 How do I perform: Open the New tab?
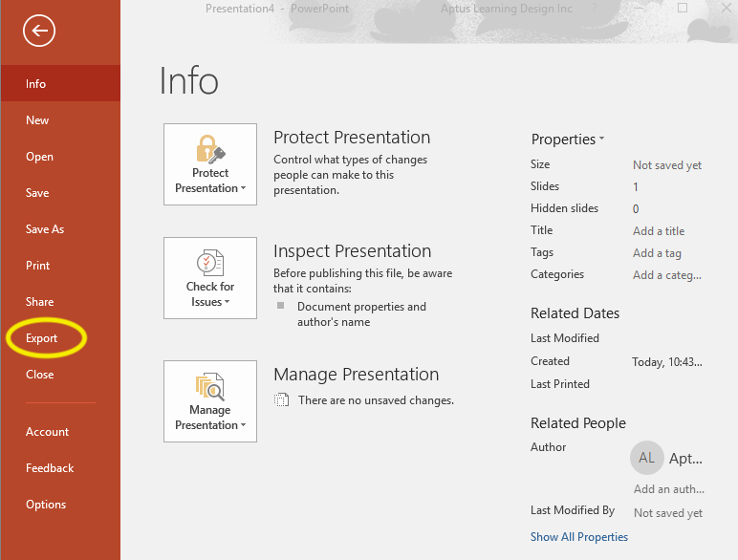(60, 120)
